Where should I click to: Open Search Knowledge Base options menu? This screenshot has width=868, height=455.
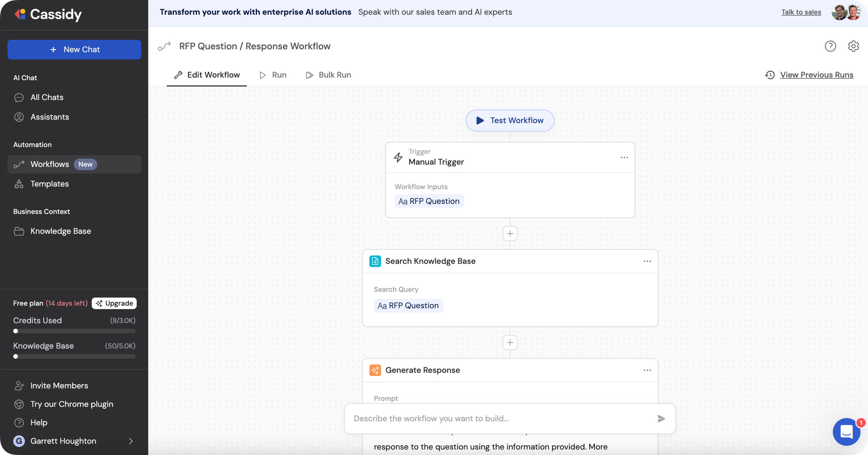coord(647,261)
